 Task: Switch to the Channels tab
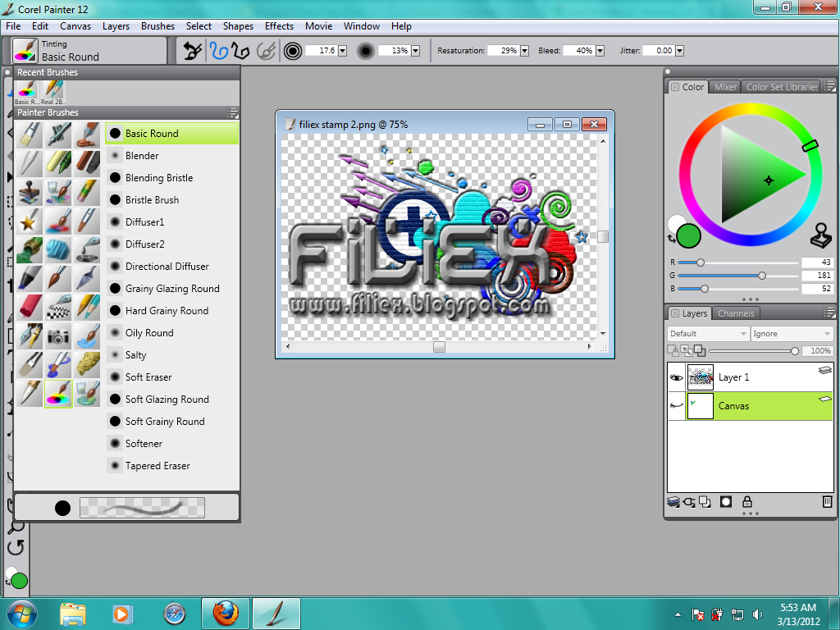pos(736,313)
